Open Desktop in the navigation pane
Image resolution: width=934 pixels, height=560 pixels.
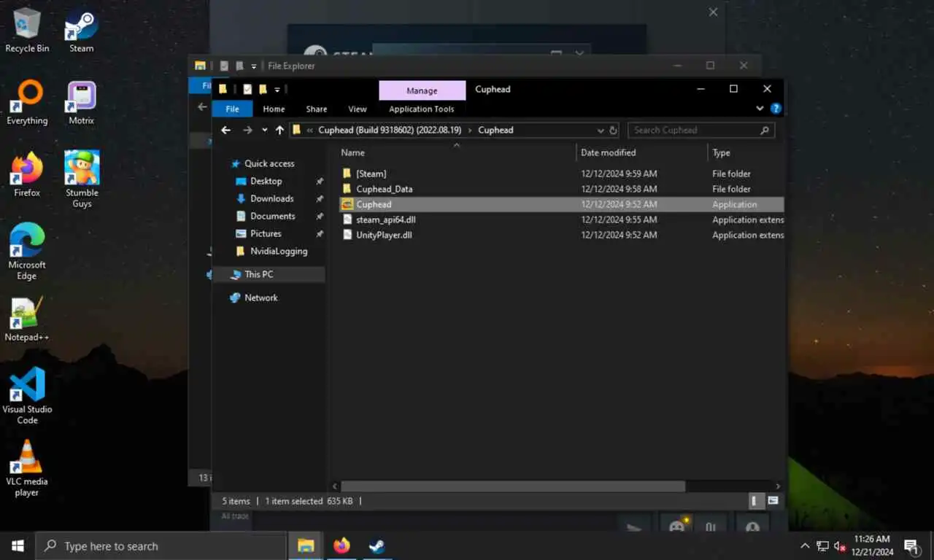(x=266, y=181)
